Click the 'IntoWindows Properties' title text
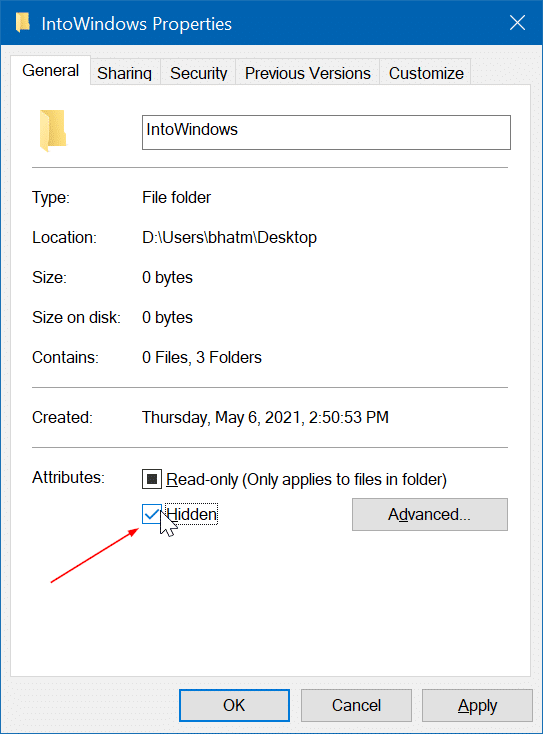Viewport: 543px width, 734px height. 137,24
